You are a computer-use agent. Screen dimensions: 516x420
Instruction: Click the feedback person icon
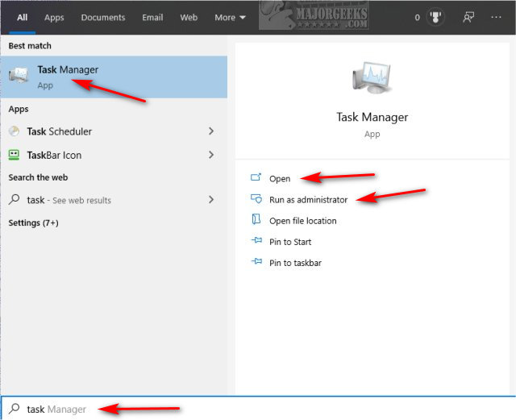pos(468,17)
